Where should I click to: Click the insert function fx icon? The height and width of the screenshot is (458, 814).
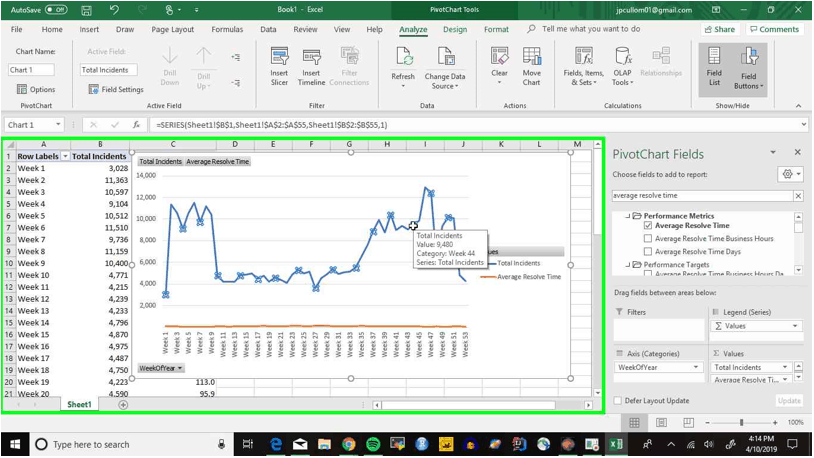click(136, 125)
